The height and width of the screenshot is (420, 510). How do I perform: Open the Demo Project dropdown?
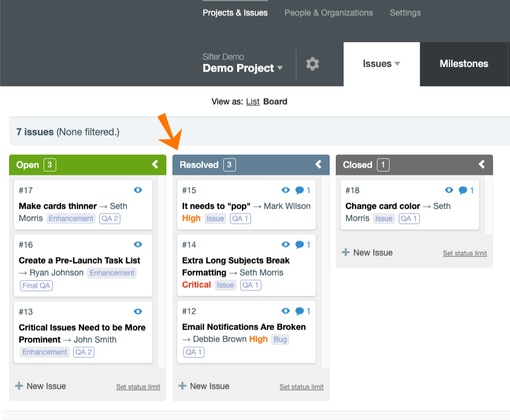[243, 68]
